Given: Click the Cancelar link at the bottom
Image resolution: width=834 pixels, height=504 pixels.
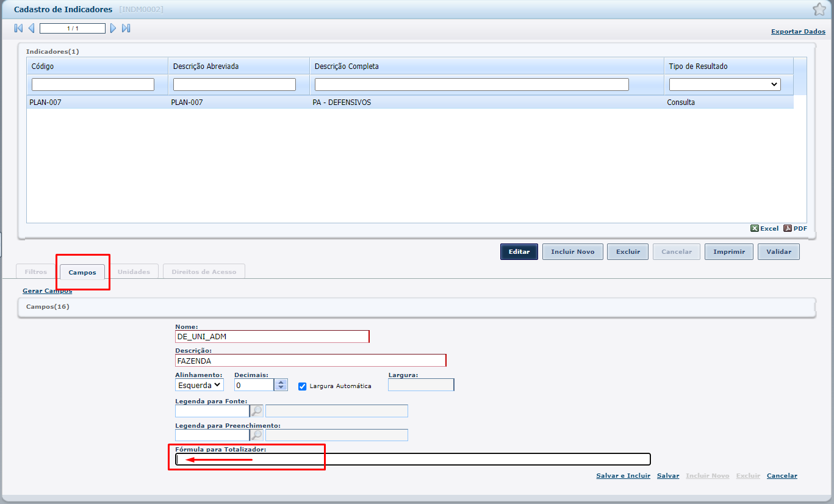Looking at the screenshot, I should pos(782,475).
